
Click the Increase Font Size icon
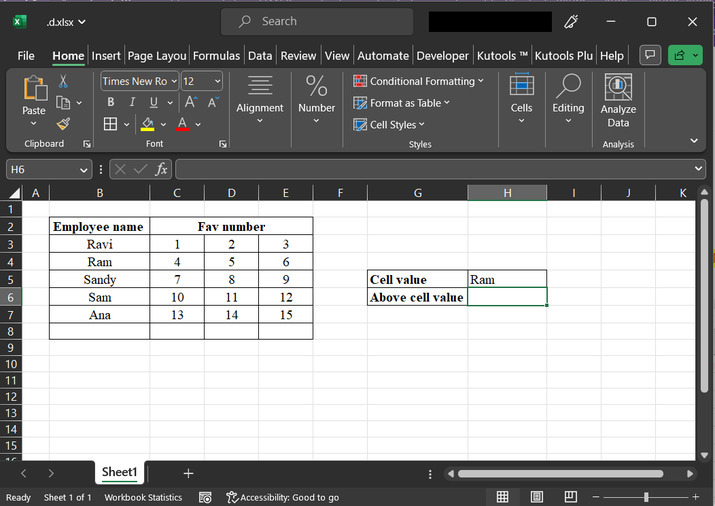190,103
